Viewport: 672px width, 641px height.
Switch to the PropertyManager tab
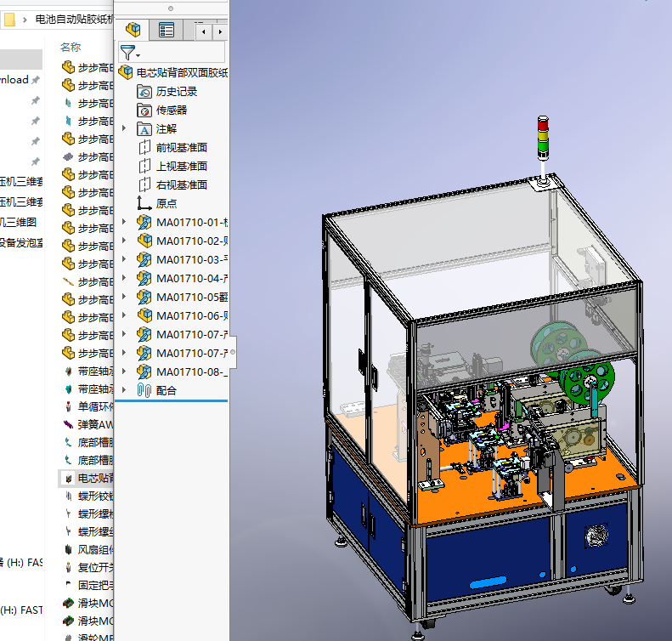[x=167, y=30]
